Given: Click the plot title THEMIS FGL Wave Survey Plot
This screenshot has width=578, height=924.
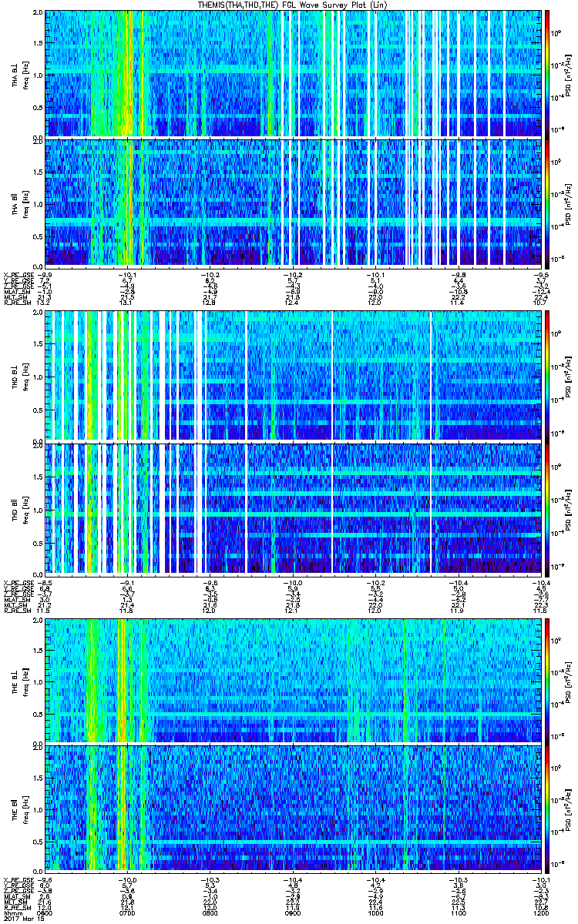Looking at the screenshot, I should (294, 5).
